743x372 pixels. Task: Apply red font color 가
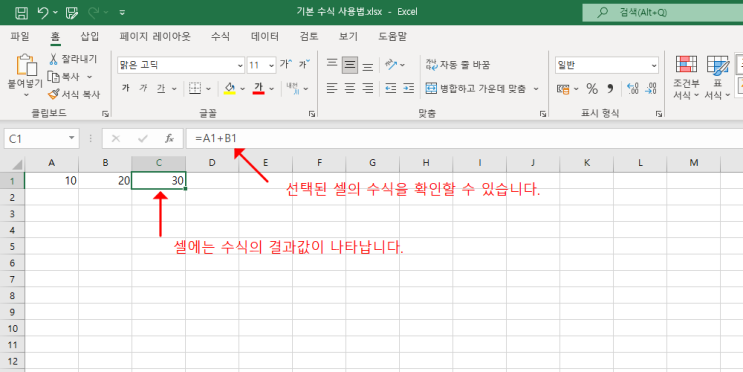click(x=258, y=88)
